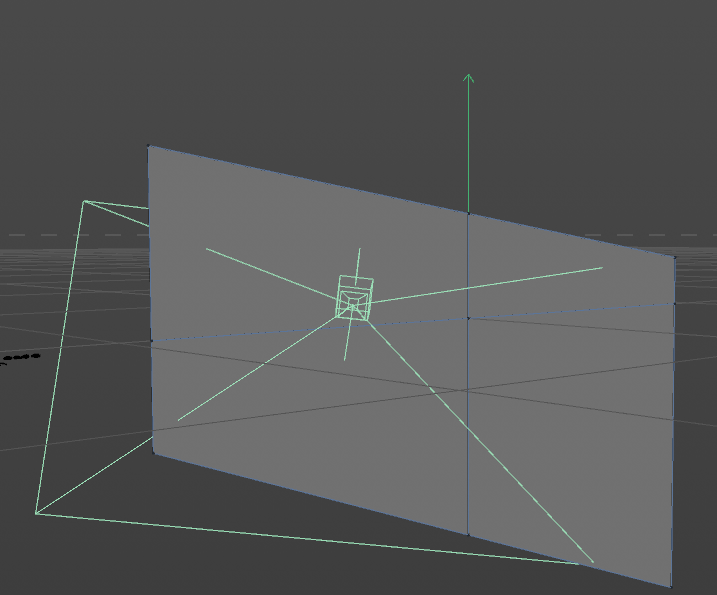Click the frustum ray's upper-left endpoint
This screenshot has width=717, height=595.
tap(207, 249)
